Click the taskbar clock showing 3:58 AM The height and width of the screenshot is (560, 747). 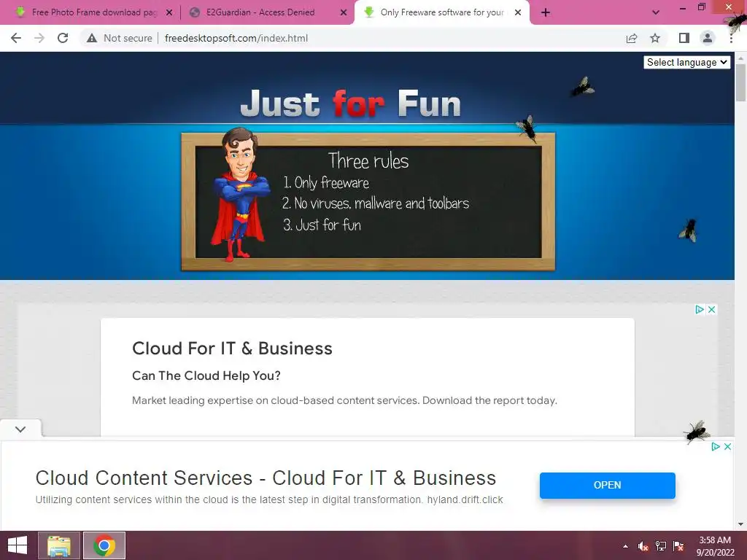[715, 546]
